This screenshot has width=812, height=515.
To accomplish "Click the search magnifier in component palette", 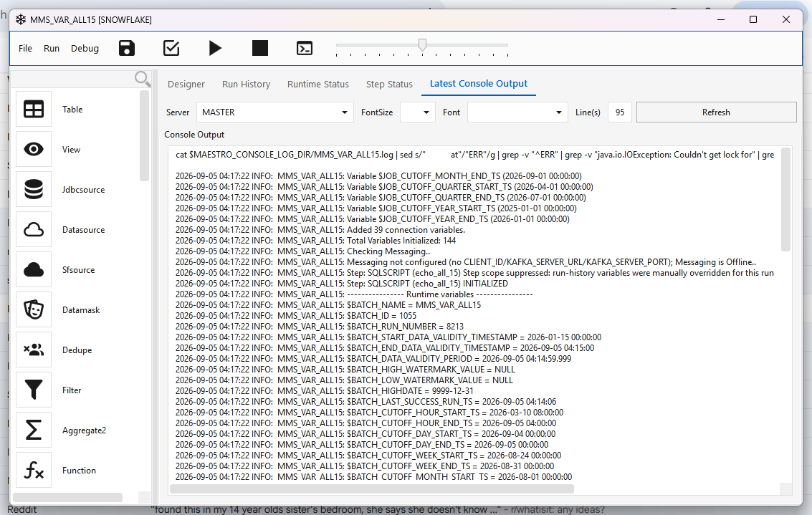I will 143,79.
